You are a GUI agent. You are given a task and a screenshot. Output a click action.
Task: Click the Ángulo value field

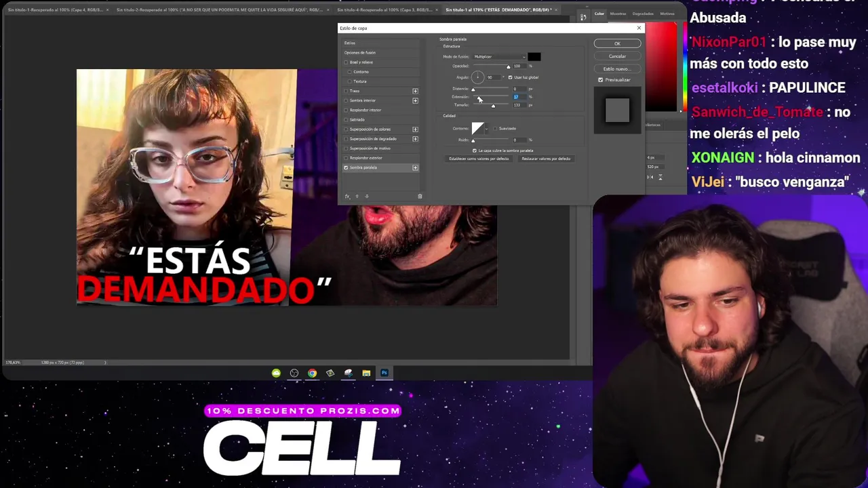coord(493,77)
